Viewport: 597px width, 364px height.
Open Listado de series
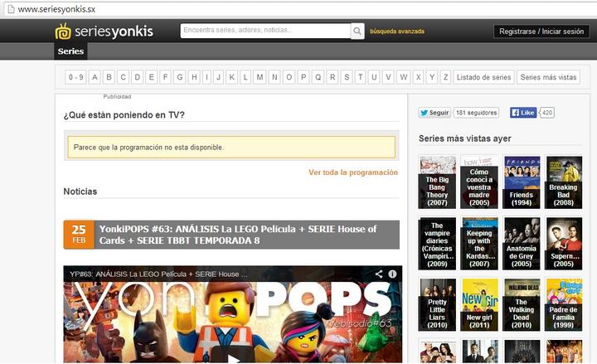(483, 77)
